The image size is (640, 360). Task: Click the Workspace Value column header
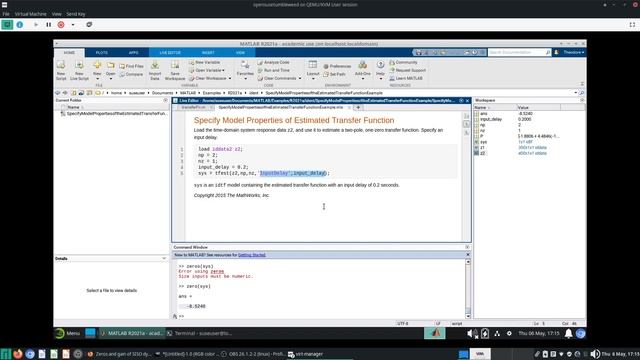(x=539, y=107)
